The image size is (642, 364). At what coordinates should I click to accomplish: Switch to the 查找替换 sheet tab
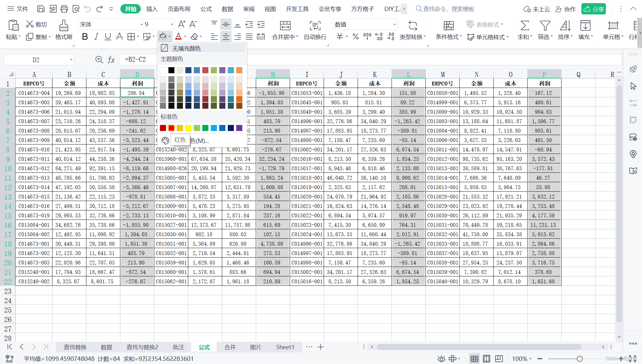point(75,347)
